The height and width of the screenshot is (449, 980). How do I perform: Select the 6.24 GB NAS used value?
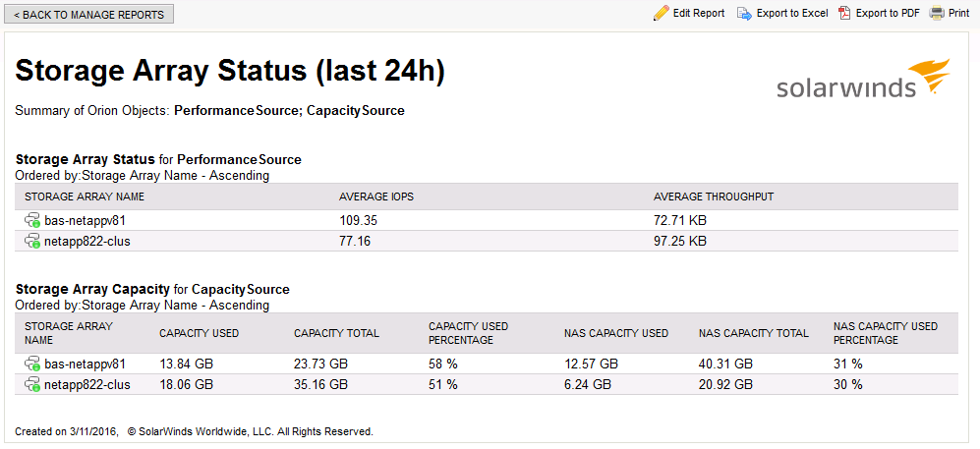pos(587,385)
